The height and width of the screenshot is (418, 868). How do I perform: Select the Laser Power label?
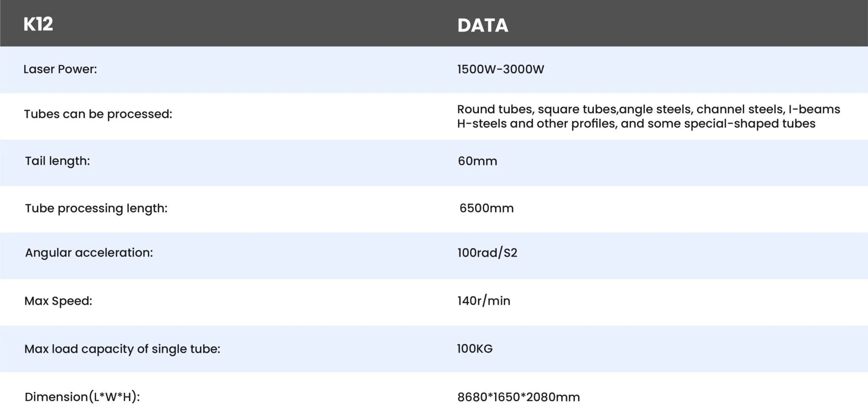coord(60,69)
